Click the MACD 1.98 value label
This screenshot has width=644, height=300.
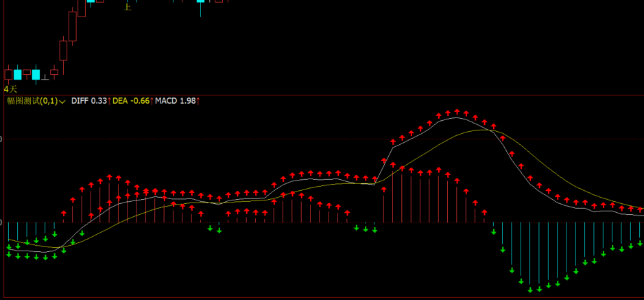click(175, 101)
